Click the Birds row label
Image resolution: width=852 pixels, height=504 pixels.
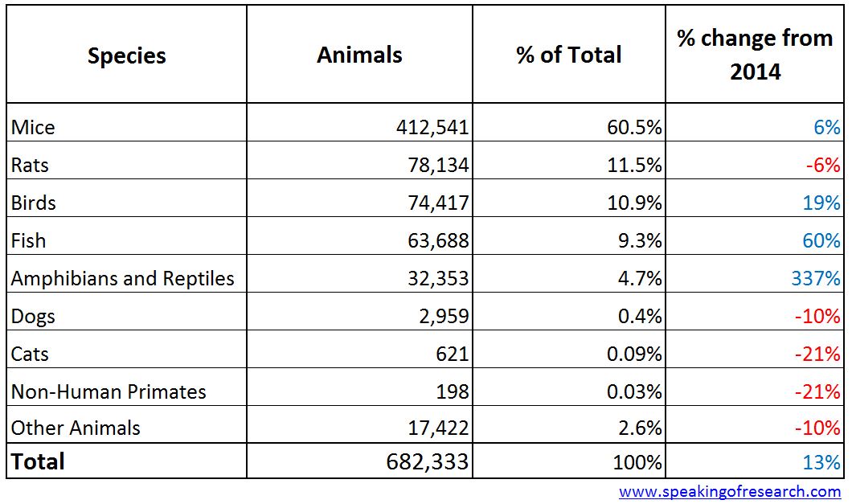pyautogui.click(x=32, y=203)
